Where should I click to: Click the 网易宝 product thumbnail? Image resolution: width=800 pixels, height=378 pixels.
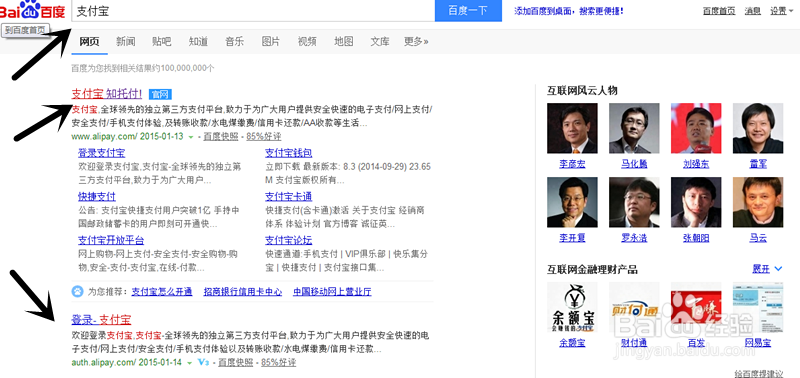(x=758, y=308)
